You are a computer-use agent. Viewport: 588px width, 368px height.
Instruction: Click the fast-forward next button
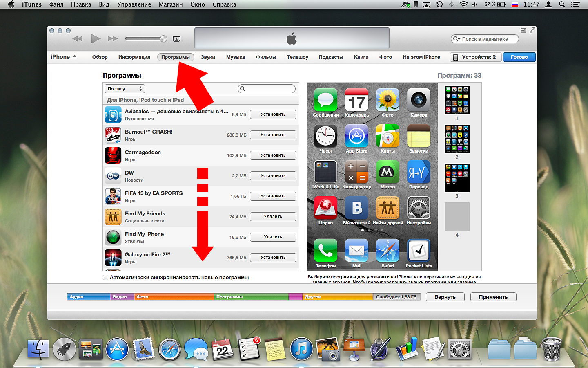[113, 39]
